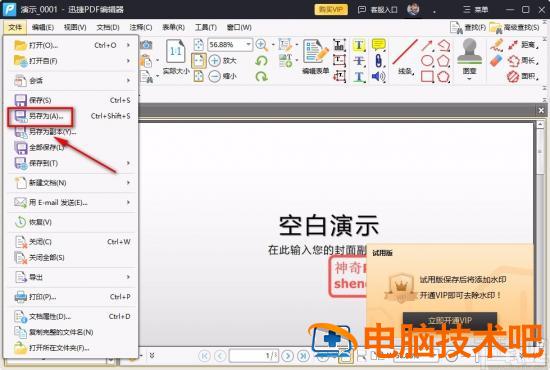Select the eraser tool icon
550x370 pixels.
tap(496, 61)
